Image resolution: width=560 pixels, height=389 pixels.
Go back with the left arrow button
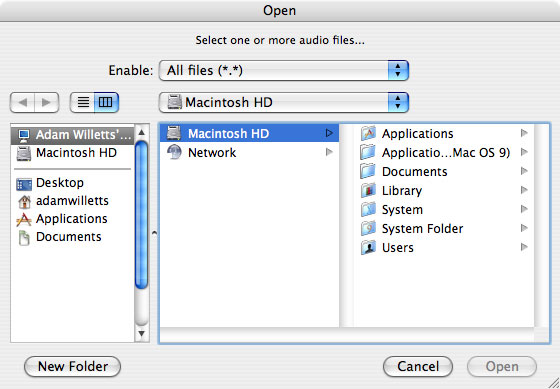22,103
